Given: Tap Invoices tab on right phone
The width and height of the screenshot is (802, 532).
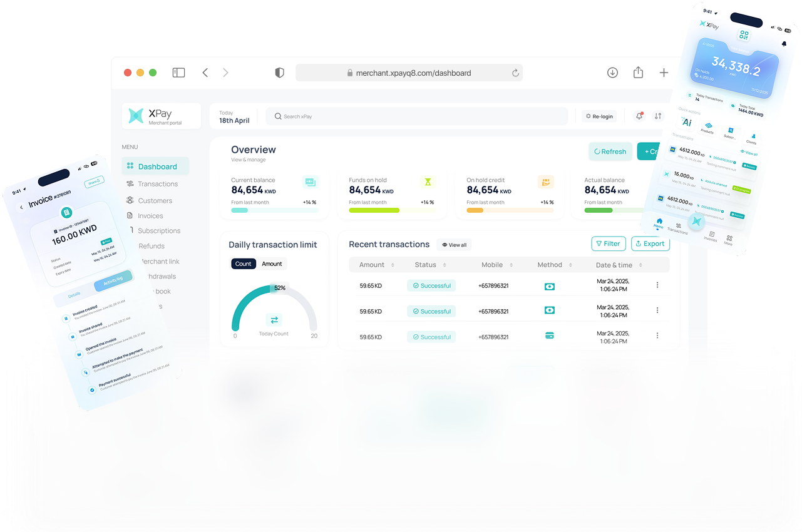Looking at the screenshot, I should pyautogui.click(x=710, y=235).
